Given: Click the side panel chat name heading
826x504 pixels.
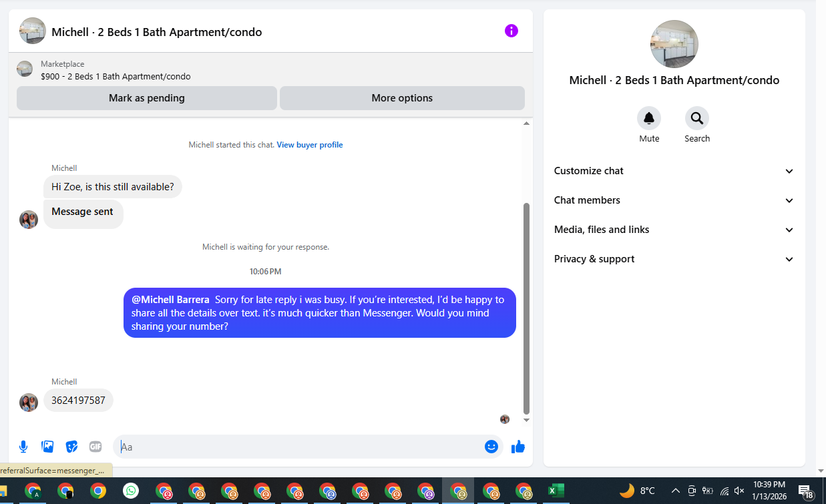Looking at the screenshot, I should click(x=674, y=80).
